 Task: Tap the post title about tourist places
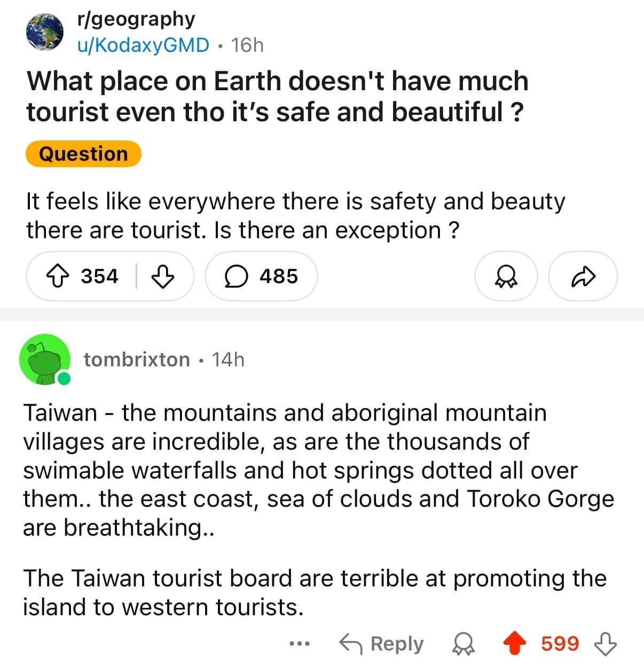coord(278,97)
